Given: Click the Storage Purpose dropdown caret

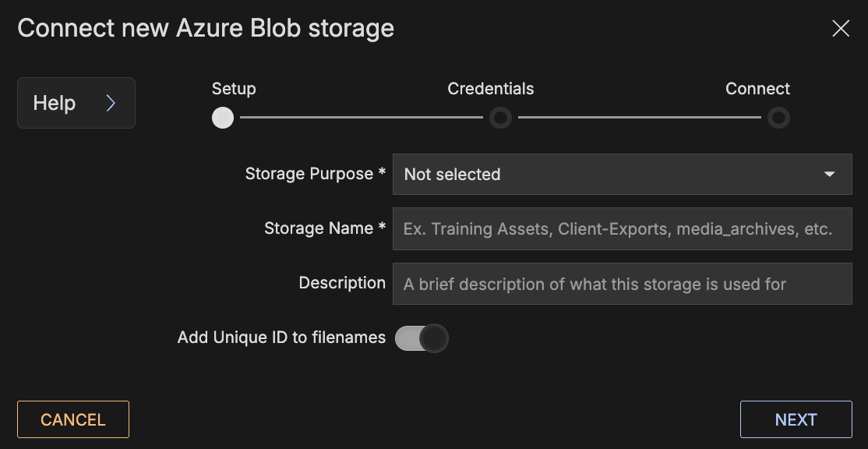Looking at the screenshot, I should coord(829,175).
